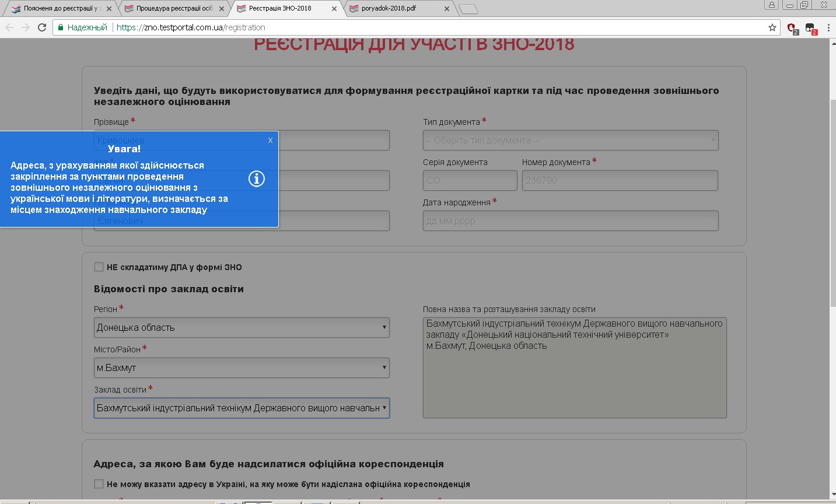Viewport: 836px width, 504px height.
Task: Click the 'РЕЄСТРАЦІЯ ДЛЯ УЧАСТІ В ЗНО-2018' heading
Action: (414, 44)
